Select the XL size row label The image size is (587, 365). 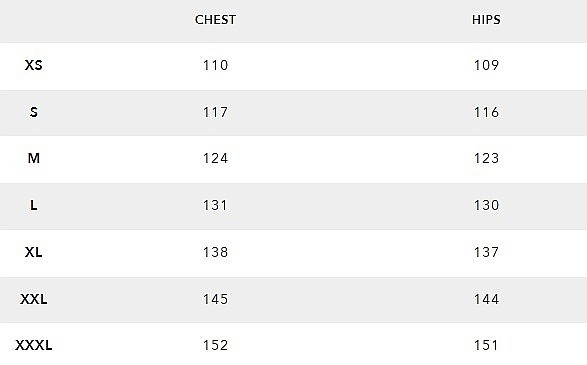(34, 252)
